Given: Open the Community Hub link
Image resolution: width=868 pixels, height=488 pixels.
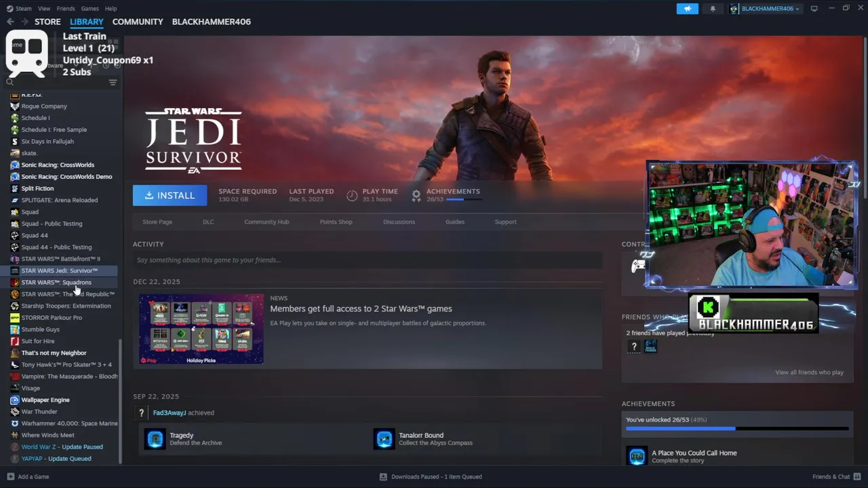Looking at the screenshot, I should tap(267, 222).
